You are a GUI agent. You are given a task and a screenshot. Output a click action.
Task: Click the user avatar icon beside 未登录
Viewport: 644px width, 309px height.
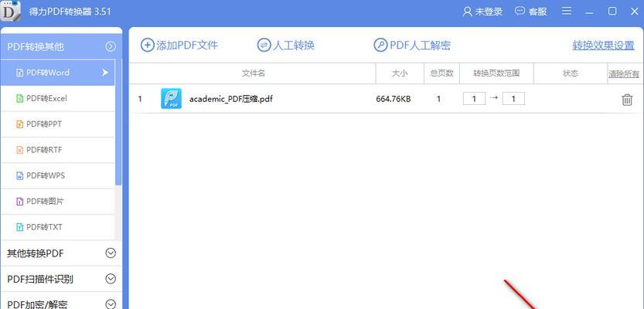click(468, 12)
